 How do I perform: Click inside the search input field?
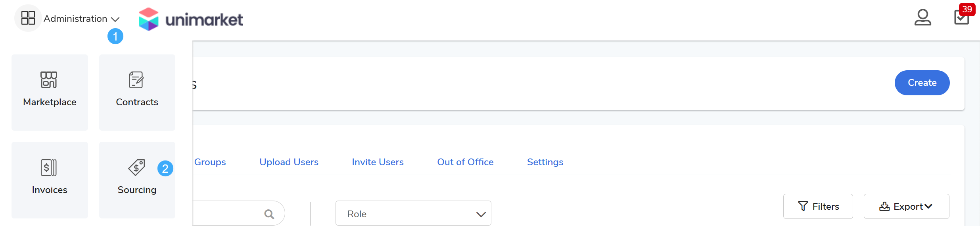pos(226,214)
